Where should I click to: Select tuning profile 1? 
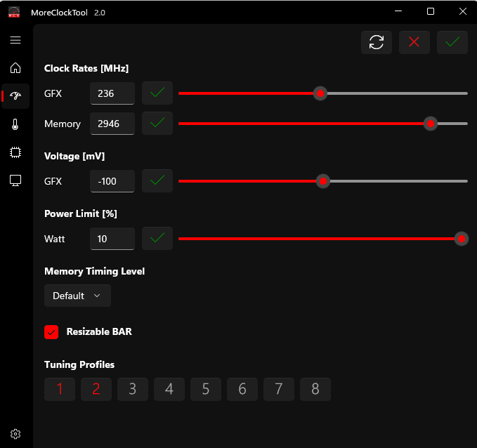60,389
